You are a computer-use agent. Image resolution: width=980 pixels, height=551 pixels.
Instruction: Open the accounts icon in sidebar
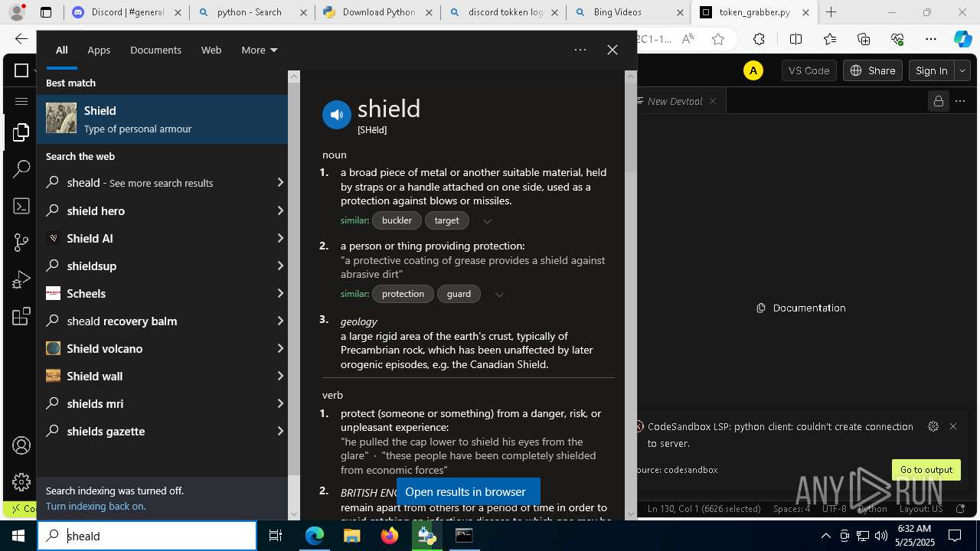point(21,445)
